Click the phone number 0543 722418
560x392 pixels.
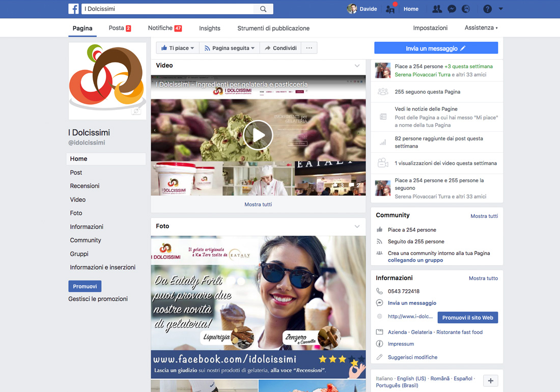tap(404, 291)
